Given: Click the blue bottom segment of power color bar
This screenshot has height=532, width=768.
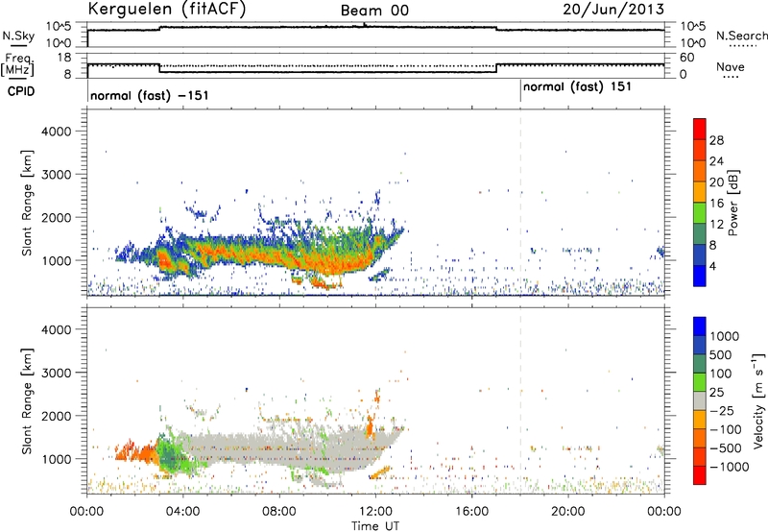Looking at the screenshot, I should pos(700,276).
